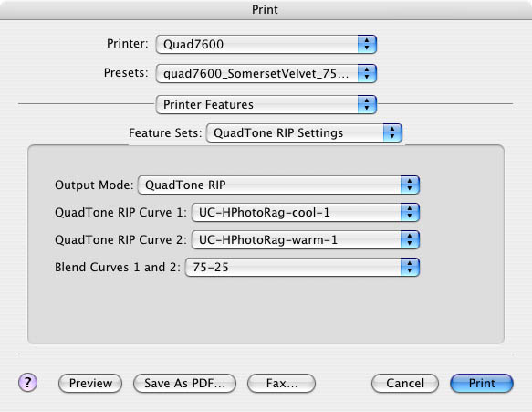This screenshot has height=412, width=532.
Task: Click the blue Print button
Action: click(x=482, y=383)
